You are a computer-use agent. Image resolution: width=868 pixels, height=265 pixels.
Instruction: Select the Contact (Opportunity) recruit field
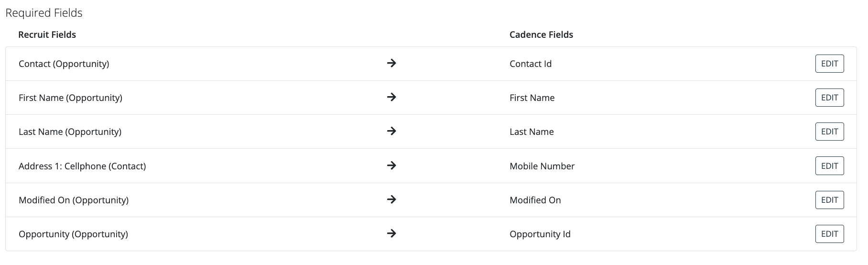(x=64, y=64)
